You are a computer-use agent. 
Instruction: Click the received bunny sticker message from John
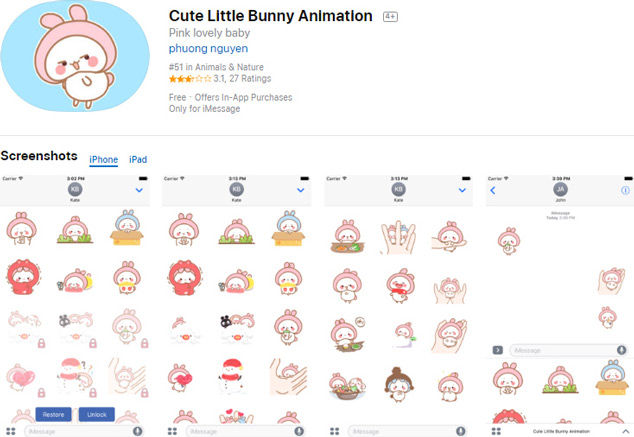[x=509, y=241]
